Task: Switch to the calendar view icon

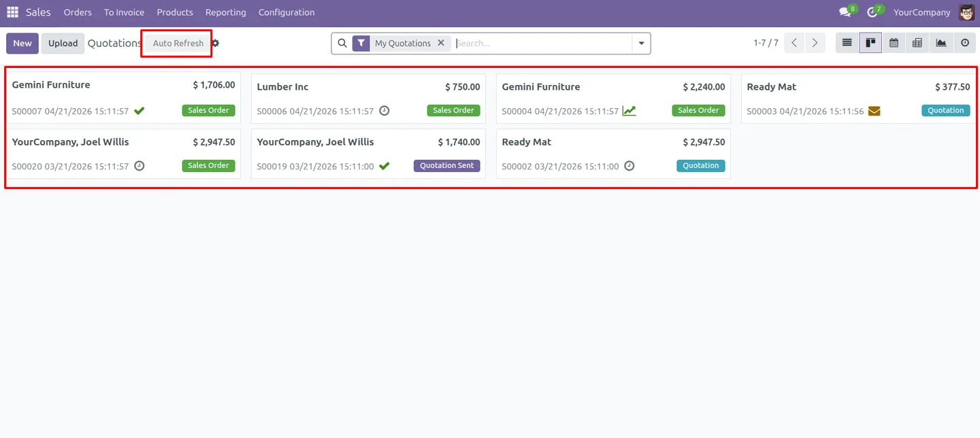Action: [x=894, y=43]
